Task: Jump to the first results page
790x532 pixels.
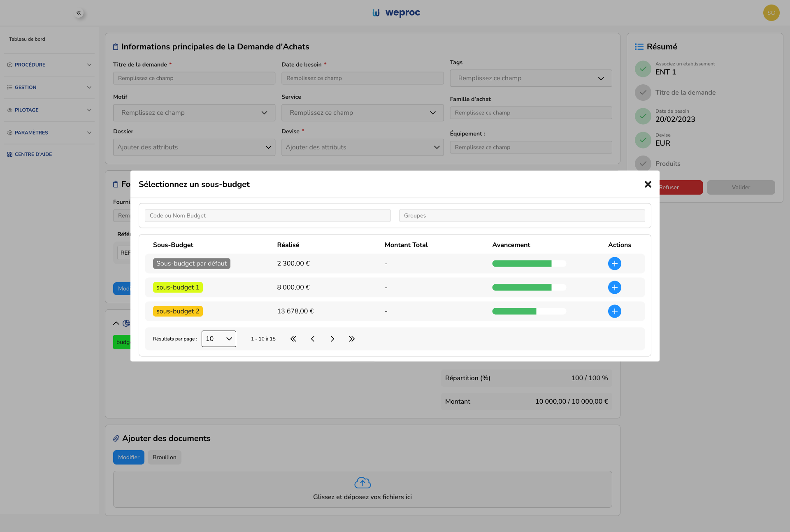Action: tap(293, 339)
